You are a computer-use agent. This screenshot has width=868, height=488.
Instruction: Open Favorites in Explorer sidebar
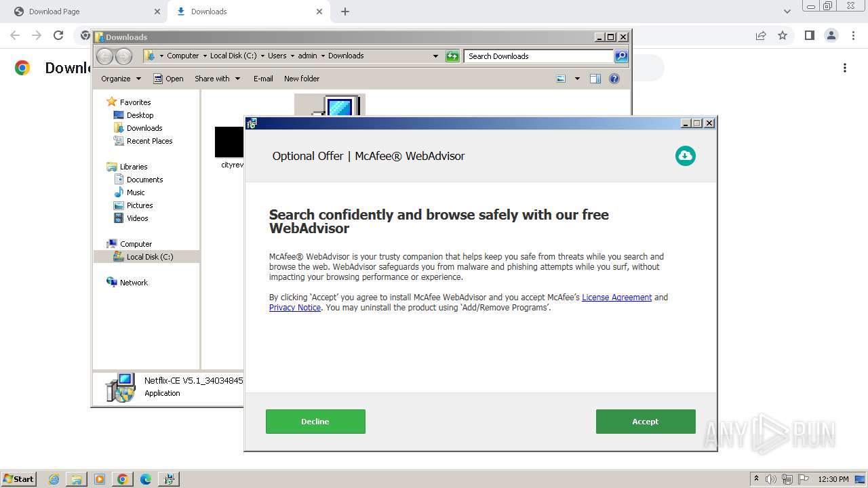click(x=135, y=102)
